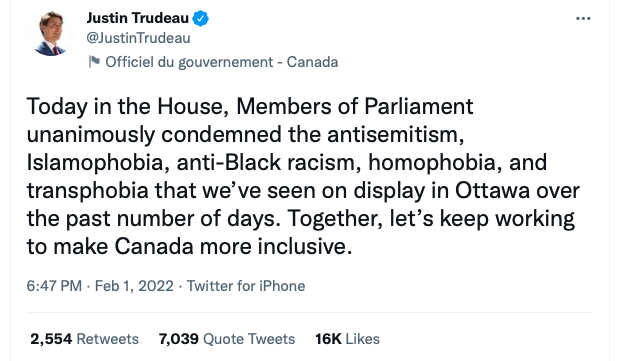Click the Officiel du gouvernement label
The width and height of the screenshot is (623, 361).
point(189,62)
